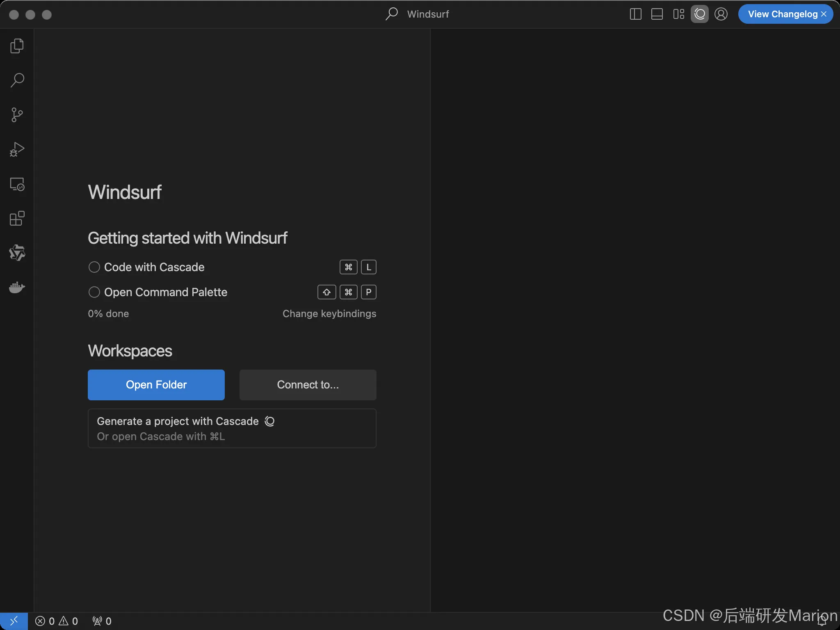
Task: Show the warnings count in status bar
Action: pyautogui.click(x=68, y=621)
